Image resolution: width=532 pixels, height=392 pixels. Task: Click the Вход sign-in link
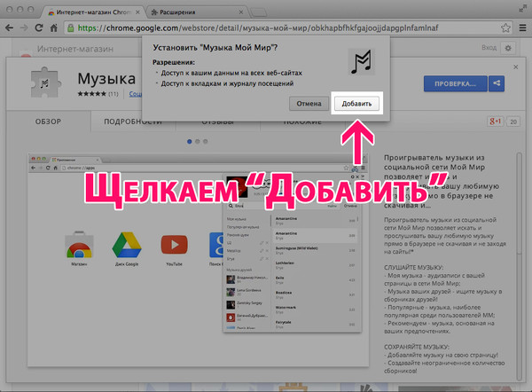(489, 48)
